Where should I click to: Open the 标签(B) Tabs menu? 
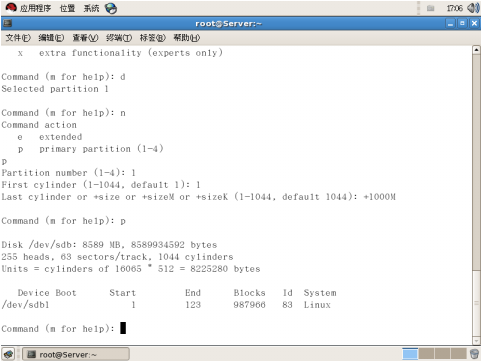[153, 38]
